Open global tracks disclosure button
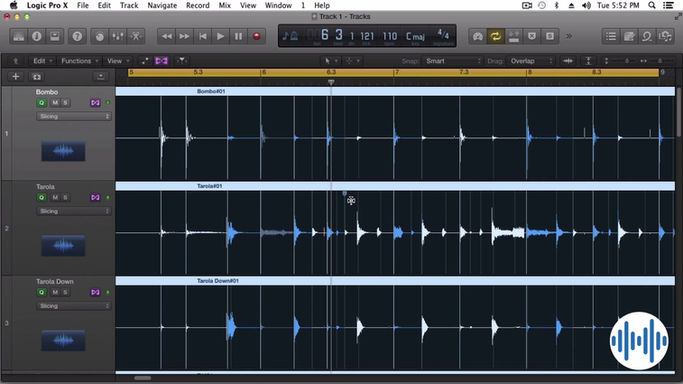 click(x=100, y=77)
